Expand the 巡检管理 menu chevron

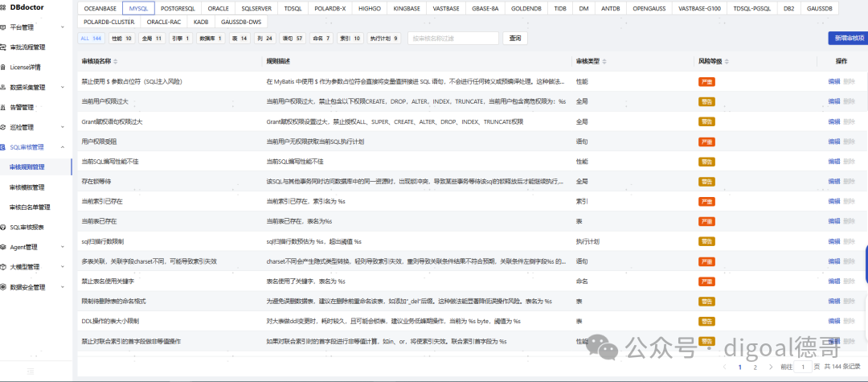click(63, 127)
